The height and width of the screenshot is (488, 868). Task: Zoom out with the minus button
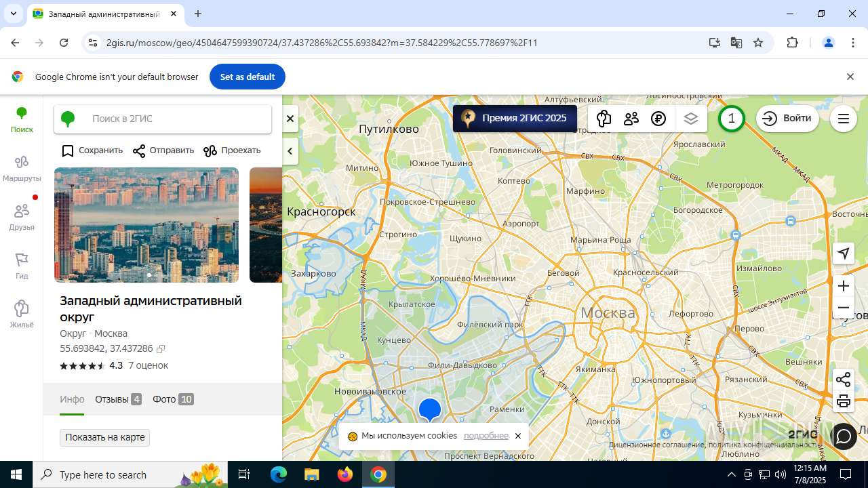(x=844, y=308)
